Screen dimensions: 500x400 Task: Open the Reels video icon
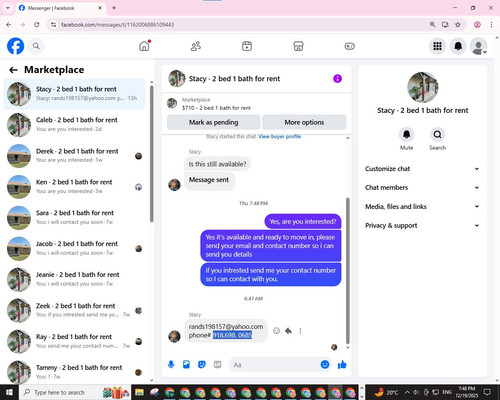[247, 46]
